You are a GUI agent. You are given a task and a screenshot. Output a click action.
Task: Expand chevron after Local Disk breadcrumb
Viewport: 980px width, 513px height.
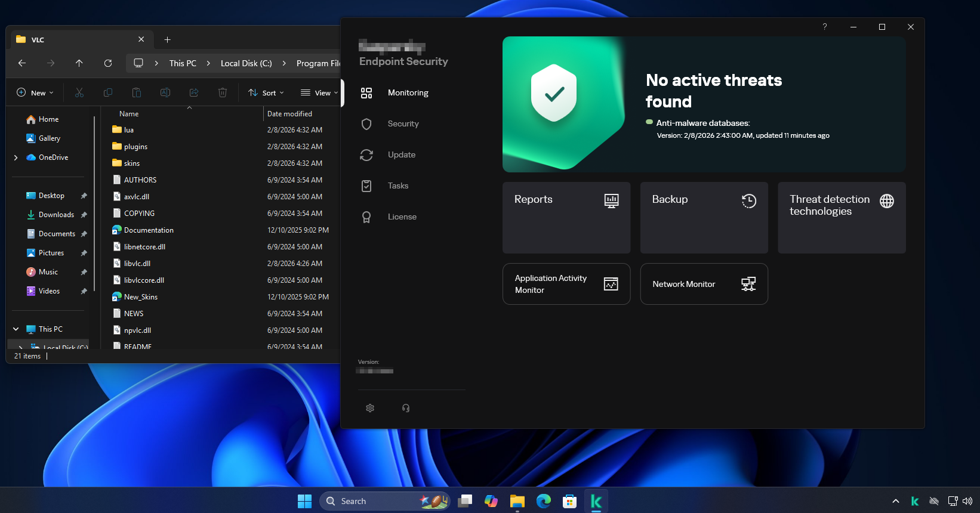(284, 63)
